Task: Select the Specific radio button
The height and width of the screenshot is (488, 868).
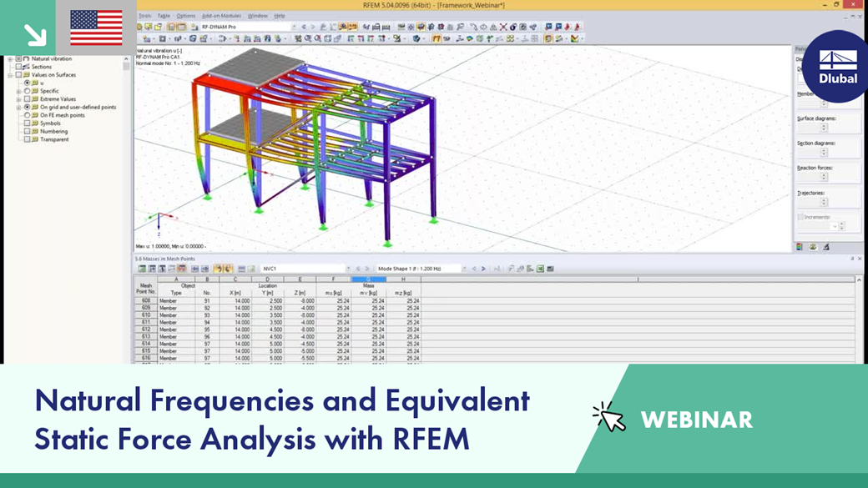Action: coord(27,91)
